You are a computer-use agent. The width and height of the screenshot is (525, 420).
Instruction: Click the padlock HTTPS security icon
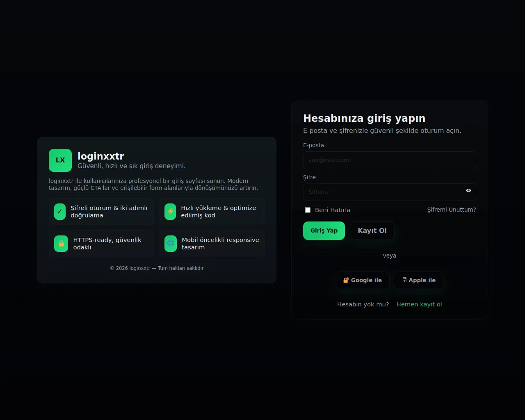[61, 244]
